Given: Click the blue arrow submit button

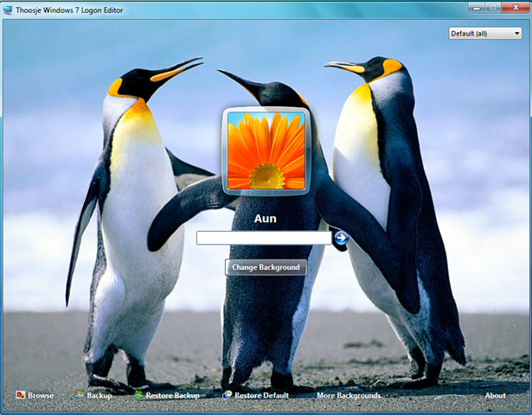Looking at the screenshot, I should (341, 238).
